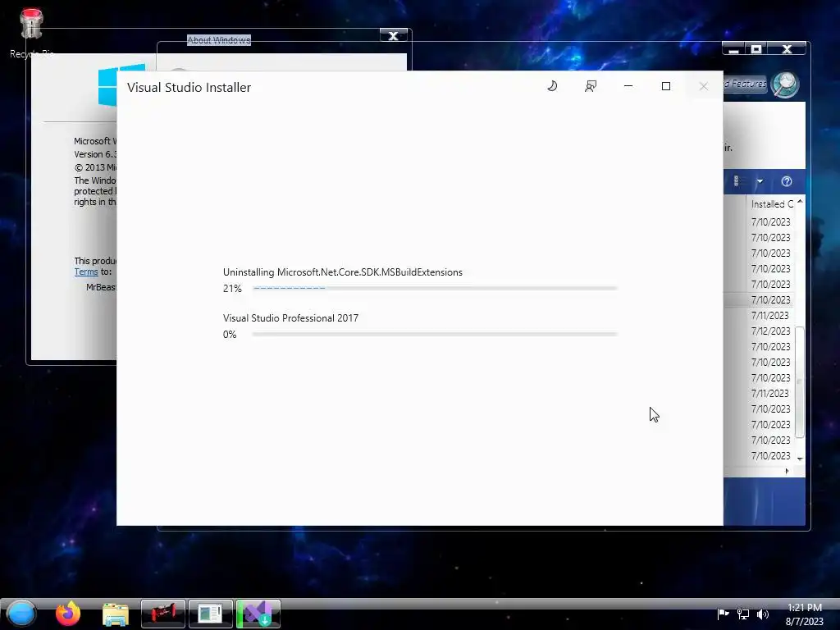Image resolution: width=840 pixels, height=630 pixels.
Task: Click the 0% progress value
Action: 230,335
